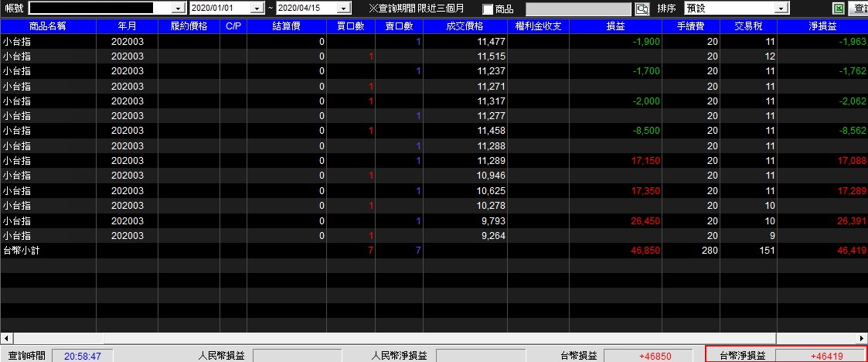
Task: Click the left arrow of the horizontal scrollbar
Action: click(7, 338)
